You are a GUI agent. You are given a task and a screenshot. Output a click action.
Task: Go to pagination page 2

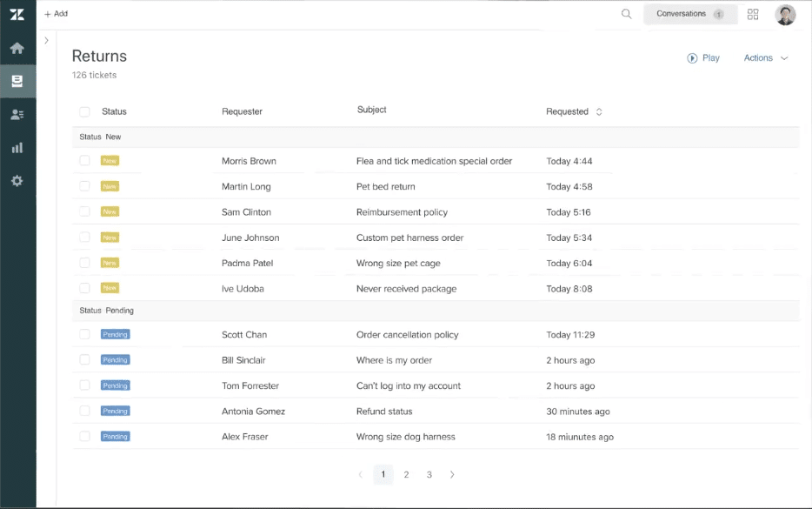pos(406,474)
